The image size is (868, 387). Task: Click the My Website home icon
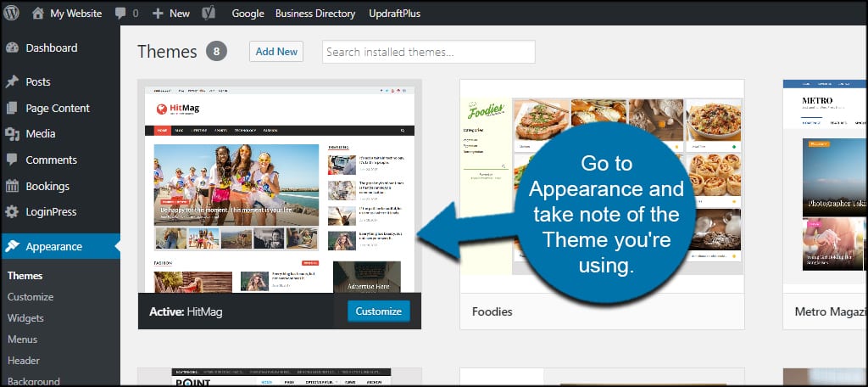(x=37, y=14)
